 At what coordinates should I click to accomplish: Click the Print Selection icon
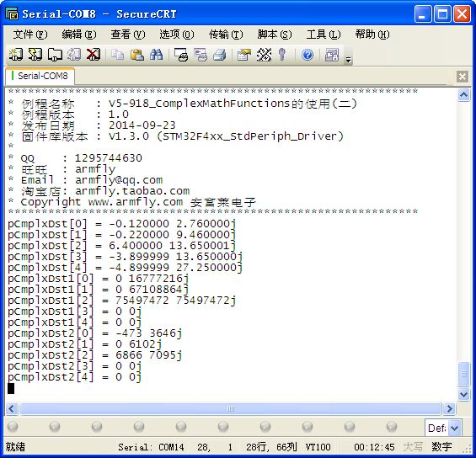(x=201, y=55)
